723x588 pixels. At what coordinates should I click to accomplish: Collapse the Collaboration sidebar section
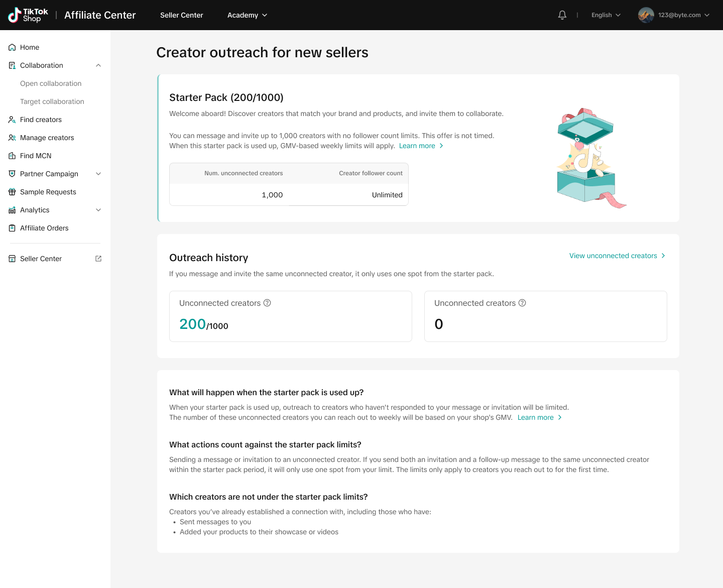[x=98, y=65]
